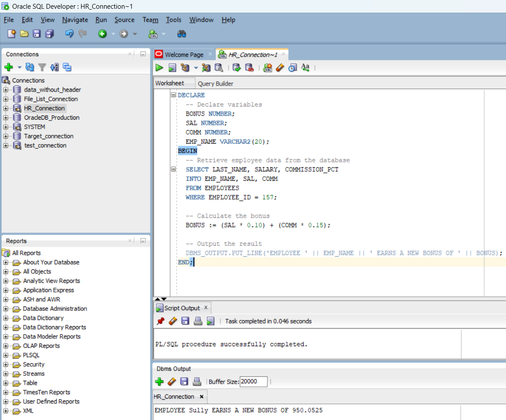Rollback the current transaction
Viewport: 506px width, 420px height.
(251, 68)
